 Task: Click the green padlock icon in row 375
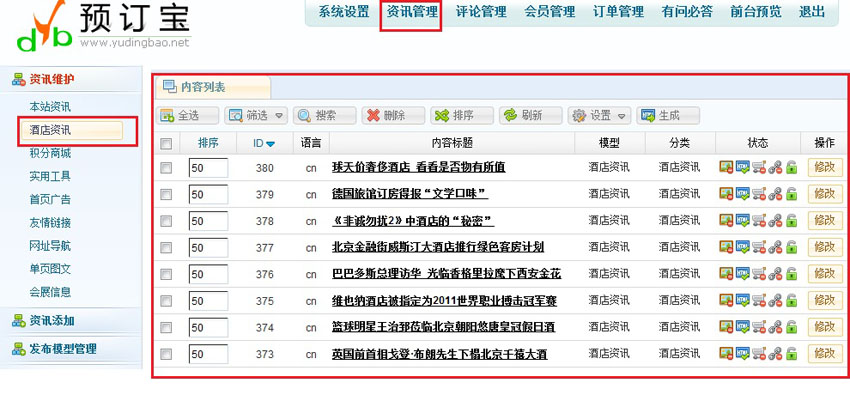(791, 300)
